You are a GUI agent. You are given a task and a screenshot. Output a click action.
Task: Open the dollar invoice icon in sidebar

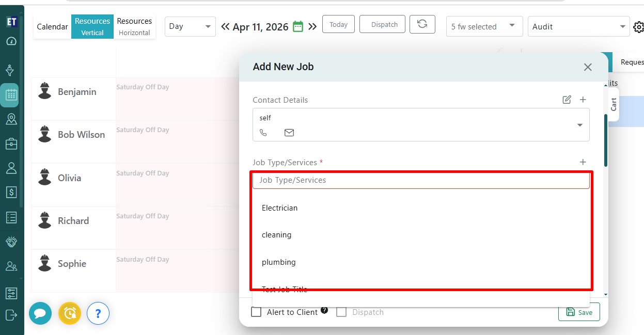coord(11,193)
